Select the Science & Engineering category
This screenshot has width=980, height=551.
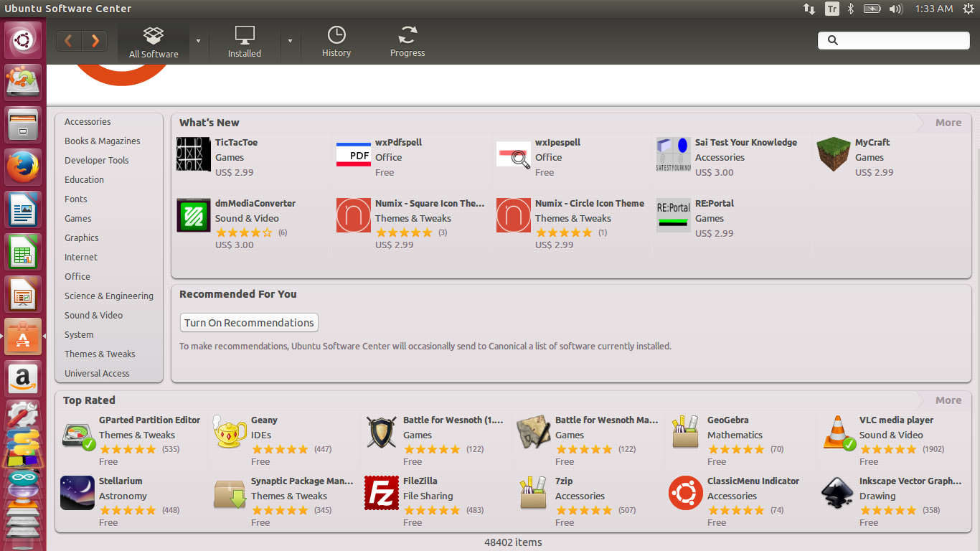109,296
